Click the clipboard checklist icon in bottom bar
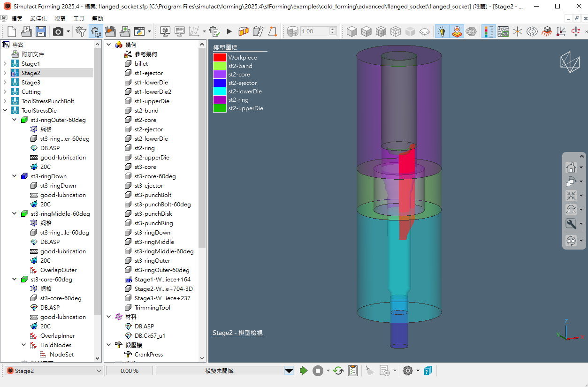This screenshot has width=588, height=387. [353, 371]
